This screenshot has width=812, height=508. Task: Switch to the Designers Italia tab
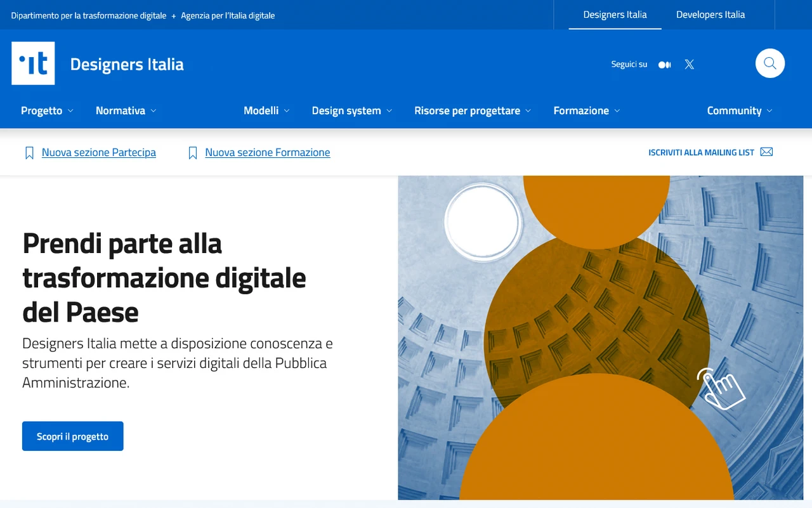tap(615, 15)
